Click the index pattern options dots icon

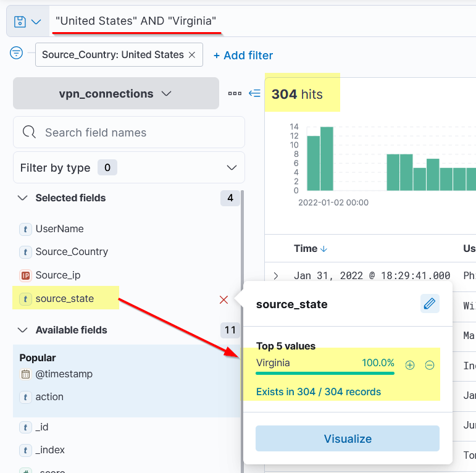click(235, 94)
